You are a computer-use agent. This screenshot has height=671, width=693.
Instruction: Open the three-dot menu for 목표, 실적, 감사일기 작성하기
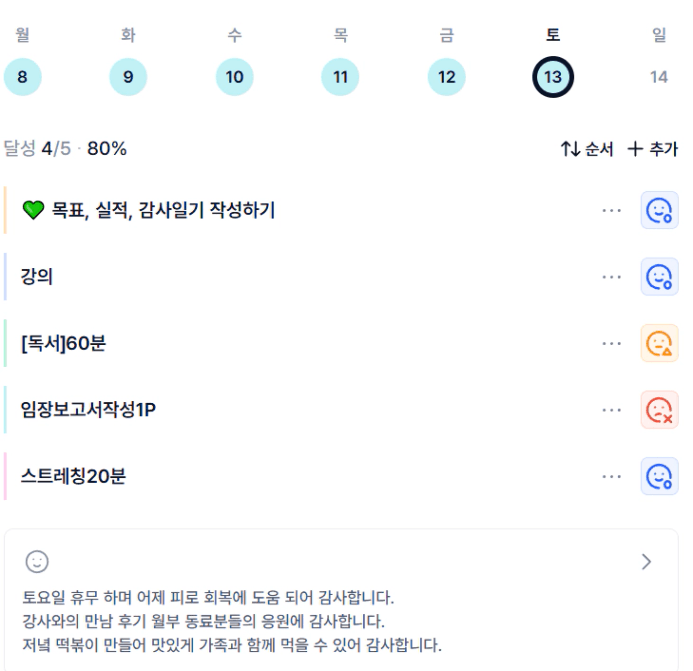click(x=612, y=210)
